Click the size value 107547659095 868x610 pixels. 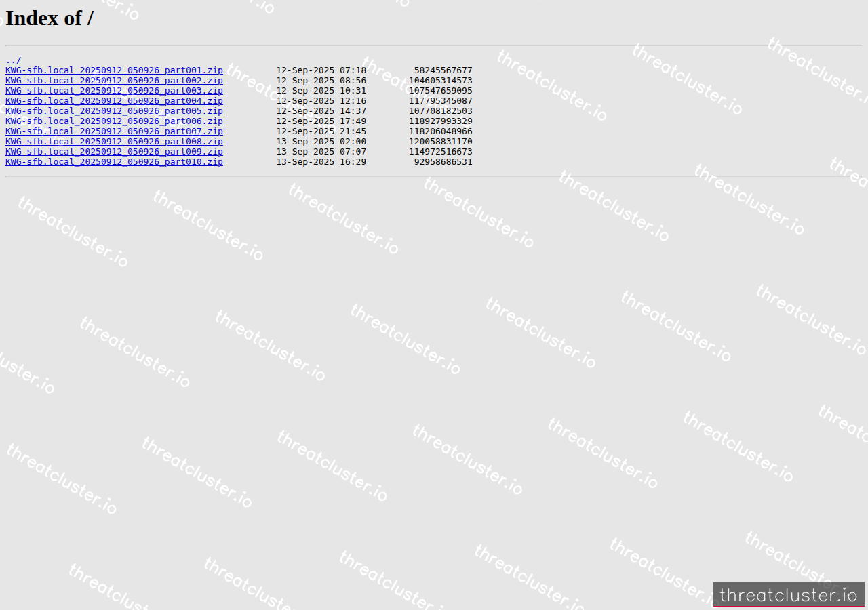pos(441,91)
